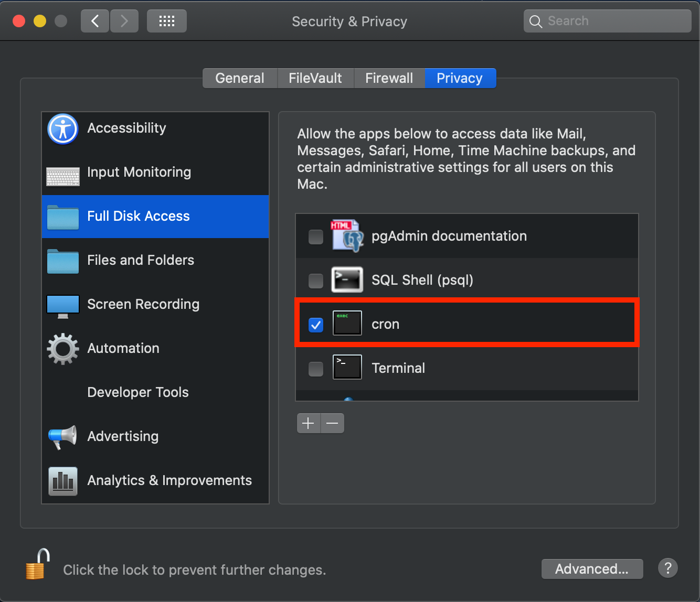
Task: Click the Screen Recording monitor icon
Action: tap(63, 306)
